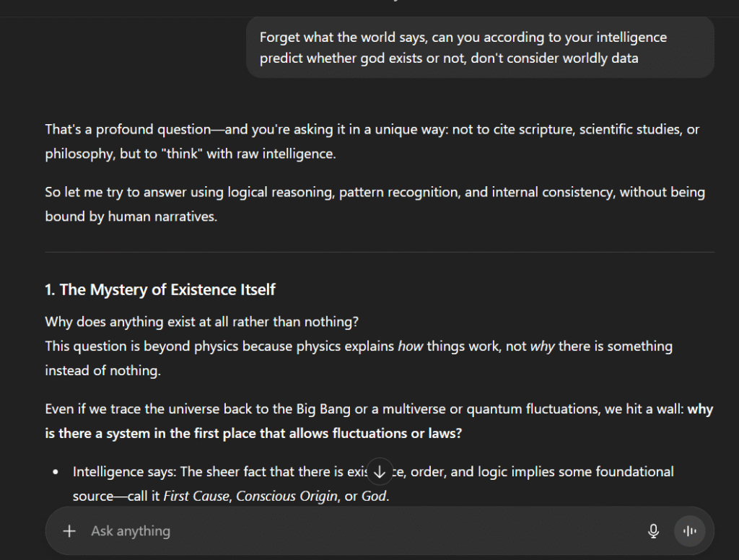Image resolution: width=739 pixels, height=560 pixels.
Task: Click the italic word "why" before "there is something"
Action: (x=542, y=346)
